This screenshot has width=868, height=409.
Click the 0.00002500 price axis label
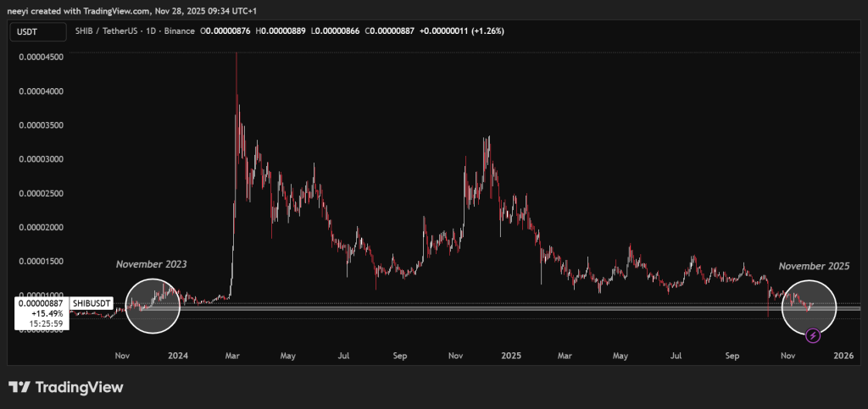(x=41, y=193)
